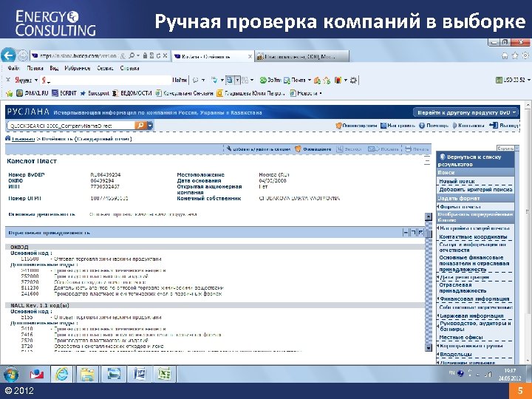Open the Перейти к другому продукту BvD dropdown

[x=466, y=112]
